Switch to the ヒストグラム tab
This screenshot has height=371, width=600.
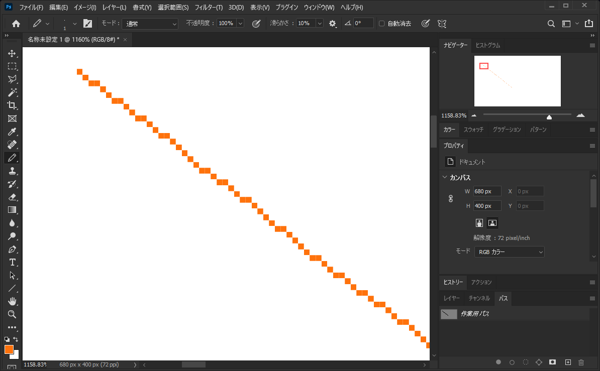[488, 45]
